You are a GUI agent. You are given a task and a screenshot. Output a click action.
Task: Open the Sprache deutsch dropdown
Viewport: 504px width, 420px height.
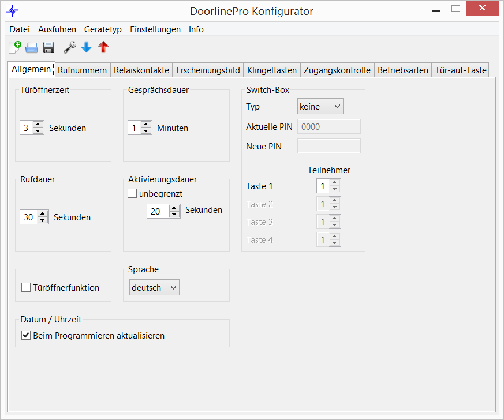click(154, 287)
